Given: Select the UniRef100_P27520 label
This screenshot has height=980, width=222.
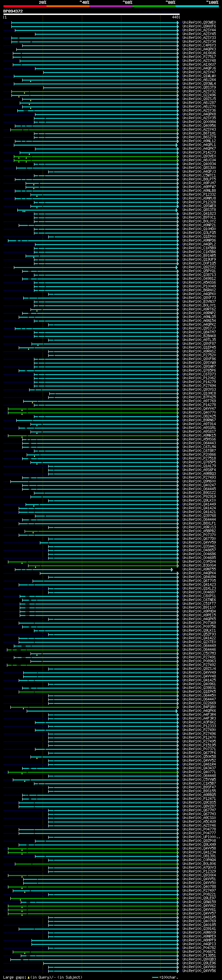Looking at the screenshot, I should 199,355.
